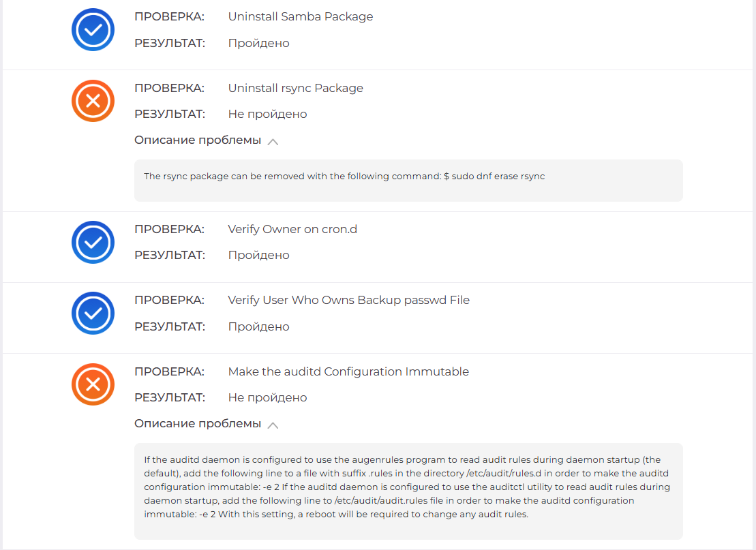The width and height of the screenshot is (756, 550).
Task: Click the 'Пройдено' result for Uninstall Samba Package
Action: point(259,44)
